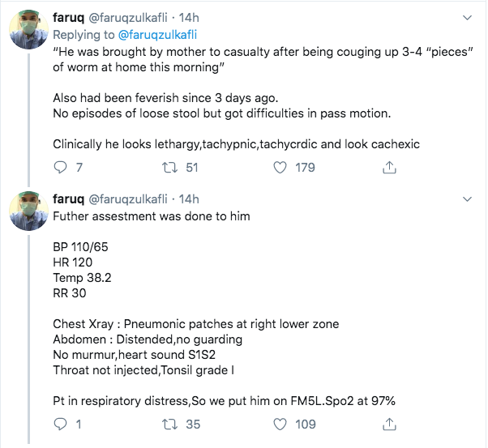Retweet the first tweet with 51 retweets

(170, 168)
